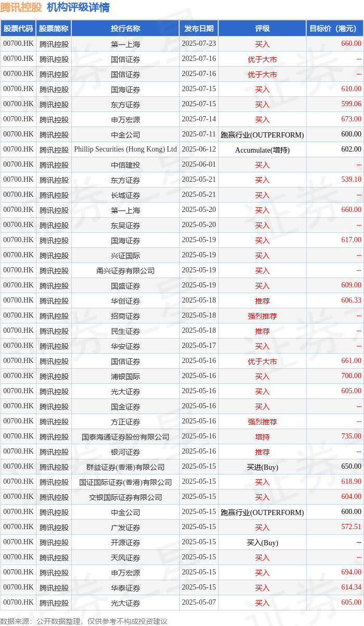364x626 pixels.
Task: Select the 华泰证券 broker cell
Action: [x=125, y=587]
